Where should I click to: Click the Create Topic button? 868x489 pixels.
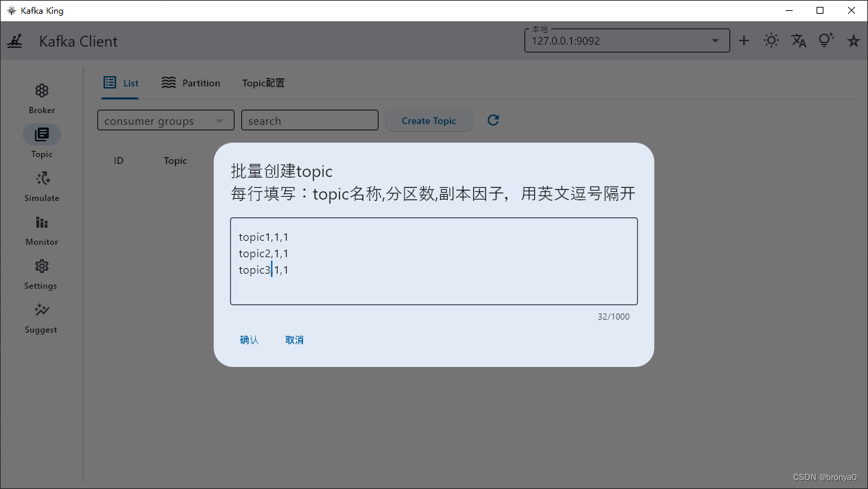point(429,121)
